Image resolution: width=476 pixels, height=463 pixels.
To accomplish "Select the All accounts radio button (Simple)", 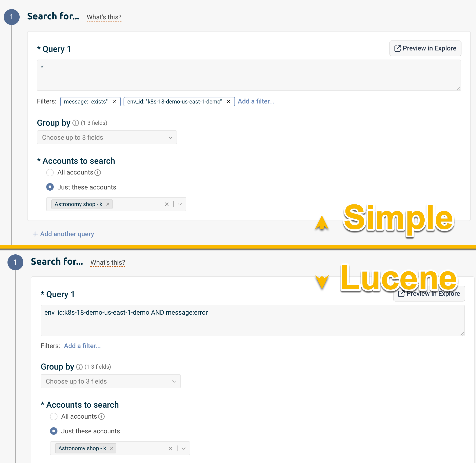I will (x=50, y=172).
